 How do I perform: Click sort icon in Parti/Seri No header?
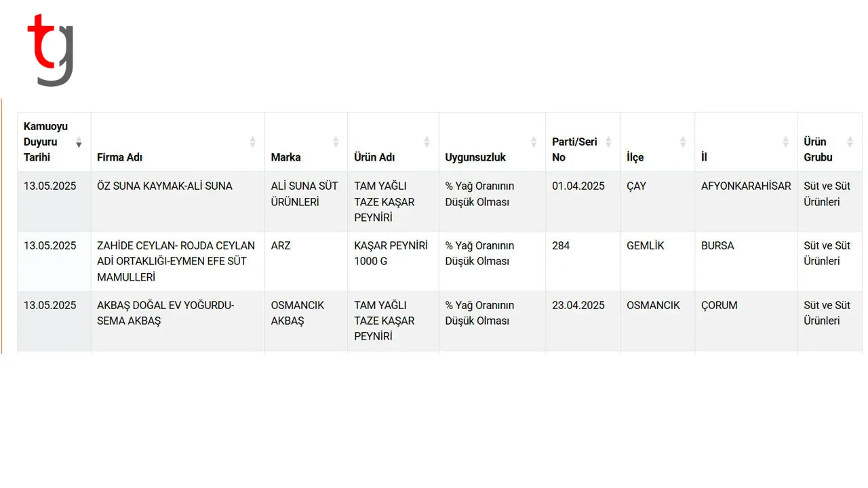click(x=608, y=142)
